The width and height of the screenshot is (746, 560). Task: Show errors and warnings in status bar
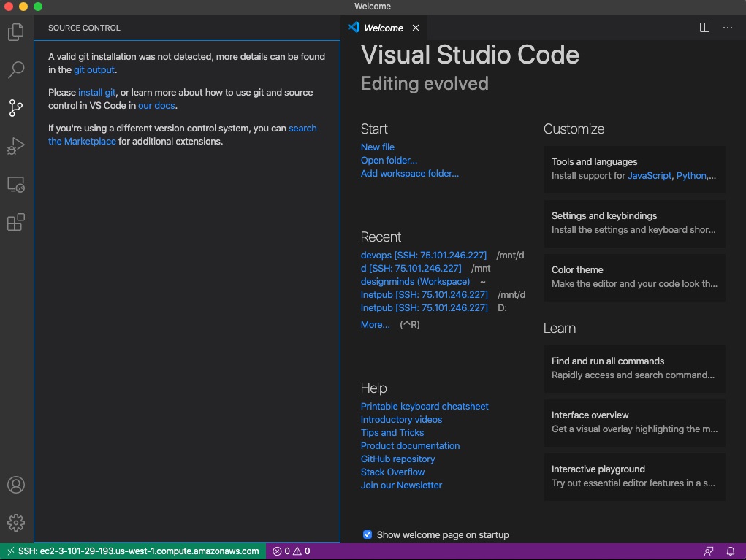pyautogui.click(x=292, y=551)
